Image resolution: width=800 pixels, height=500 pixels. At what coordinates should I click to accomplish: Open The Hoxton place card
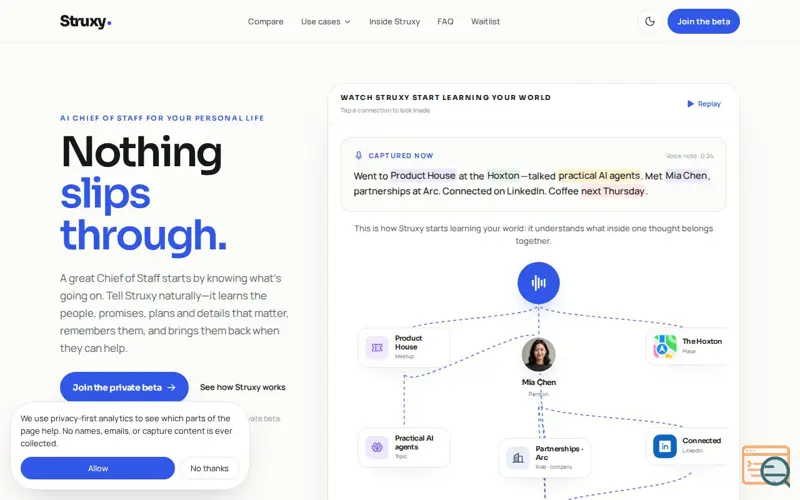coord(687,346)
